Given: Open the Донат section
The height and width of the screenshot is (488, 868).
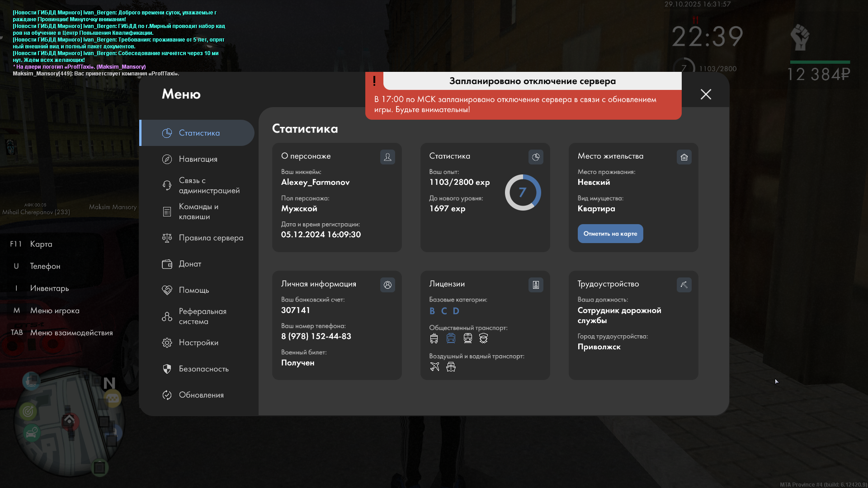Looking at the screenshot, I should pyautogui.click(x=189, y=264).
